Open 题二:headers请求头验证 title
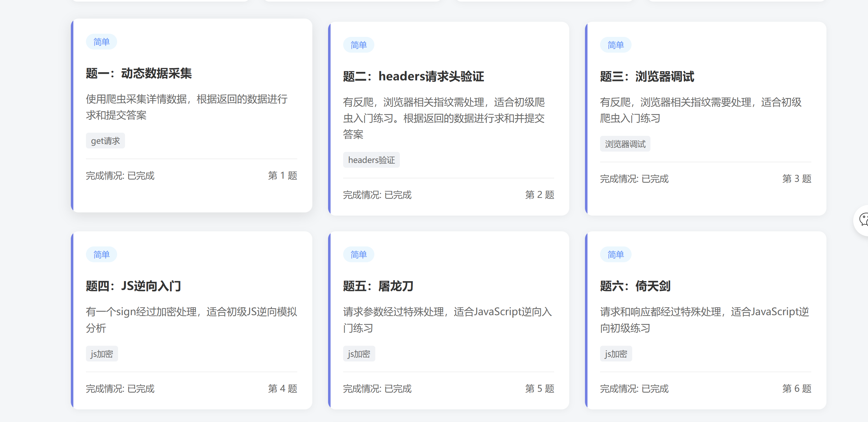The height and width of the screenshot is (422, 868). point(413,77)
